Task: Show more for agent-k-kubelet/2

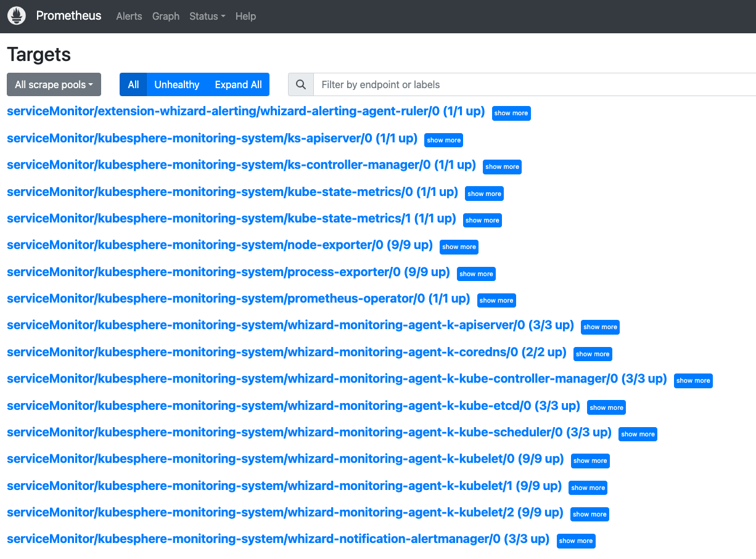Action: (x=590, y=514)
